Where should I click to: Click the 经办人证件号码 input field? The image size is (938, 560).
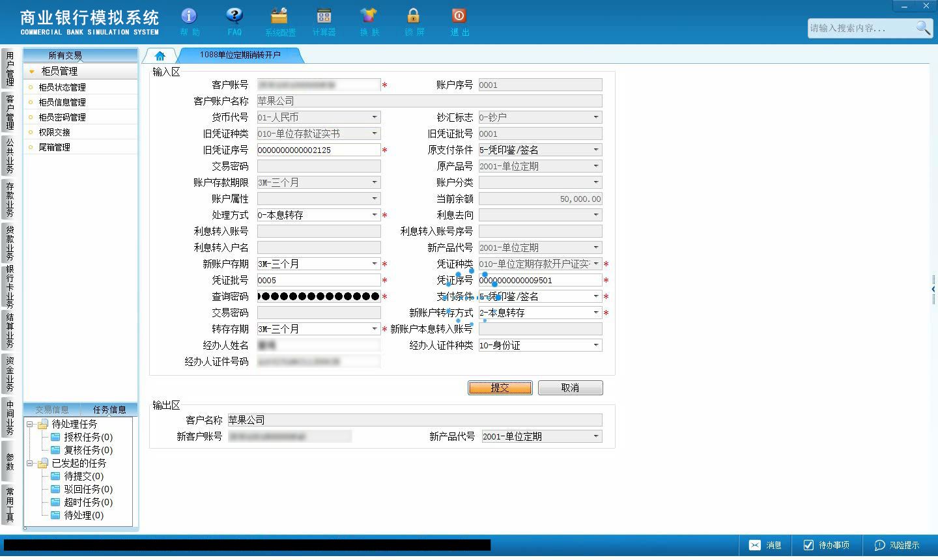[x=319, y=361]
